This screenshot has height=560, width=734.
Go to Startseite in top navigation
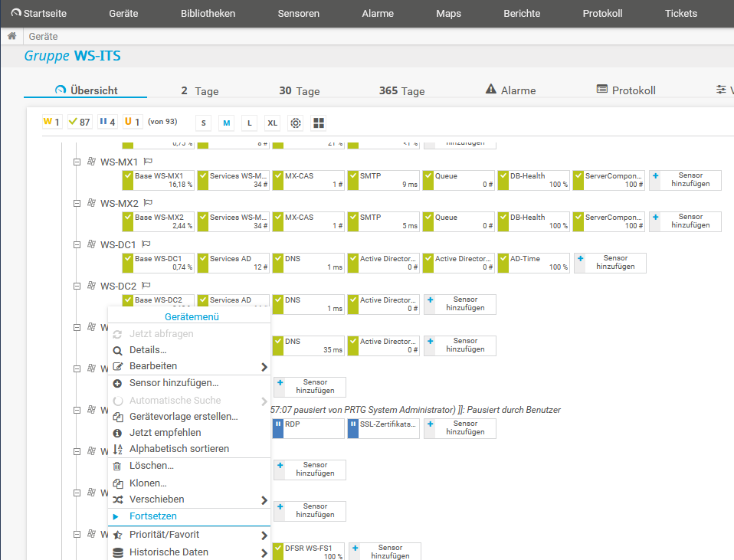click(x=39, y=14)
